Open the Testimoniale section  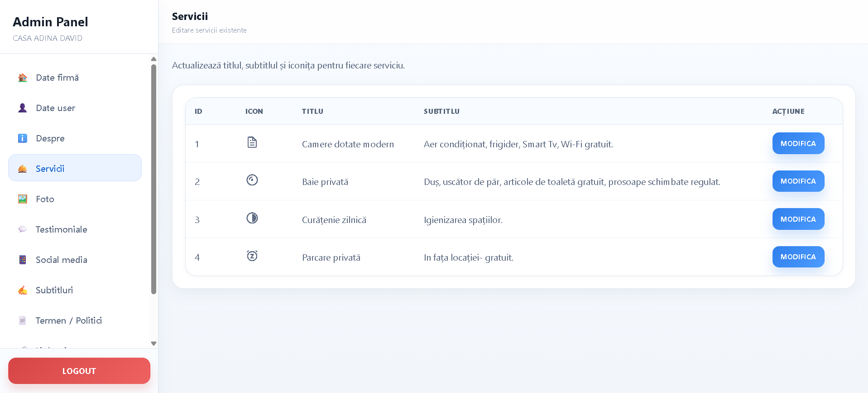click(x=75, y=229)
